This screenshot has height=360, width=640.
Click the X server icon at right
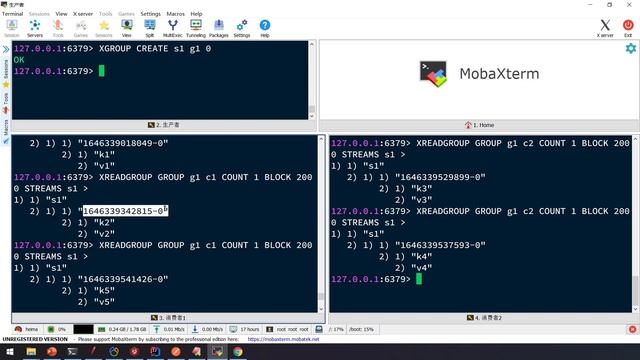point(605,28)
